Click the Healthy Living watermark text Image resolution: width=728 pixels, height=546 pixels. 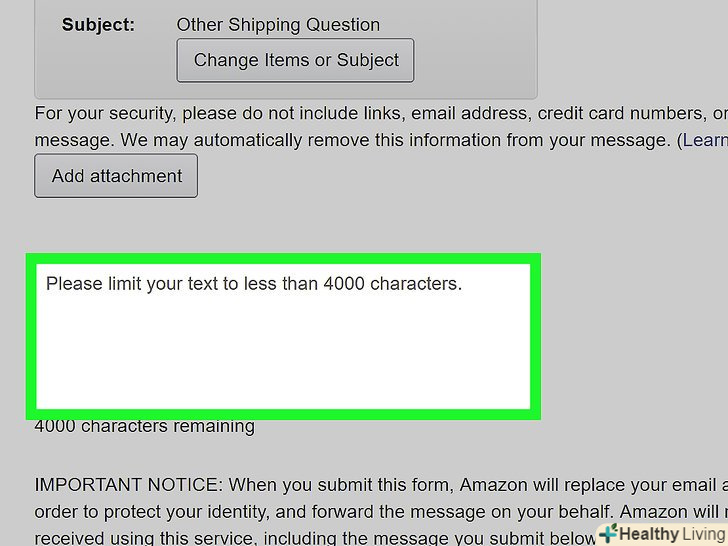(x=672, y=534)
